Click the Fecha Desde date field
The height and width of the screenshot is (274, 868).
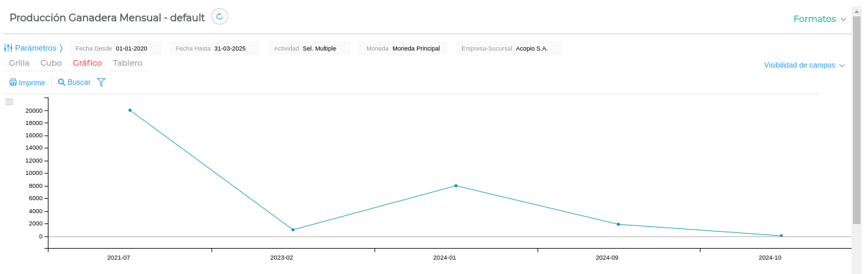coord(131,49)
